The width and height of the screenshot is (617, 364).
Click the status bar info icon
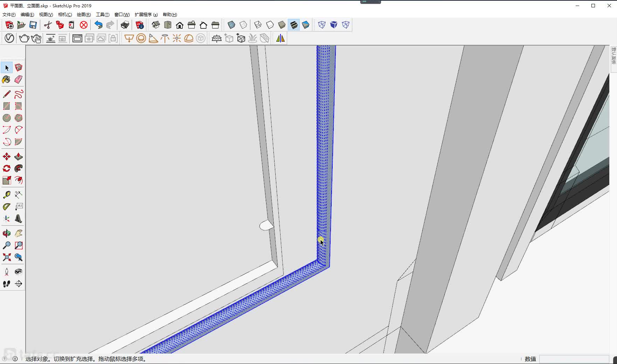(15, 359)
